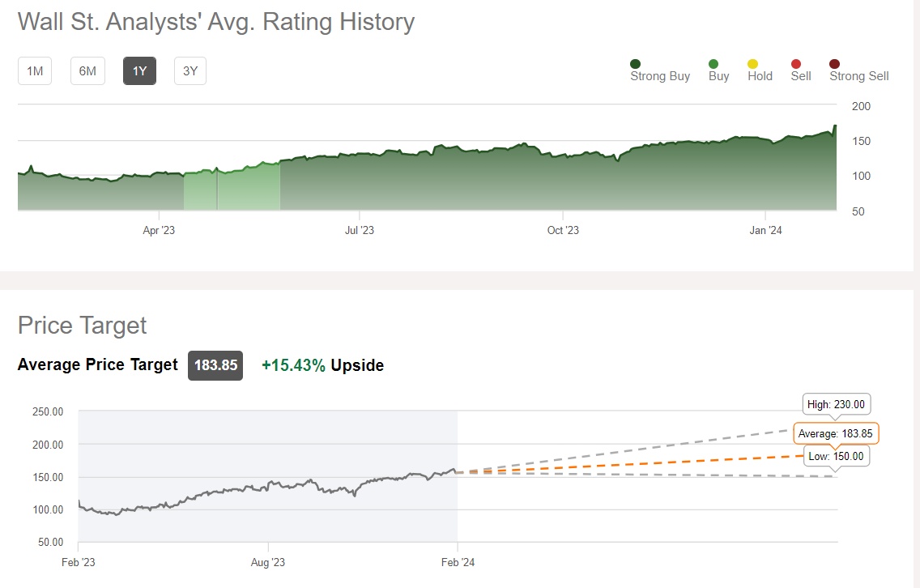920x588 pixels.
Task: Select the 3Y time range
Action: tap(190, 71)
